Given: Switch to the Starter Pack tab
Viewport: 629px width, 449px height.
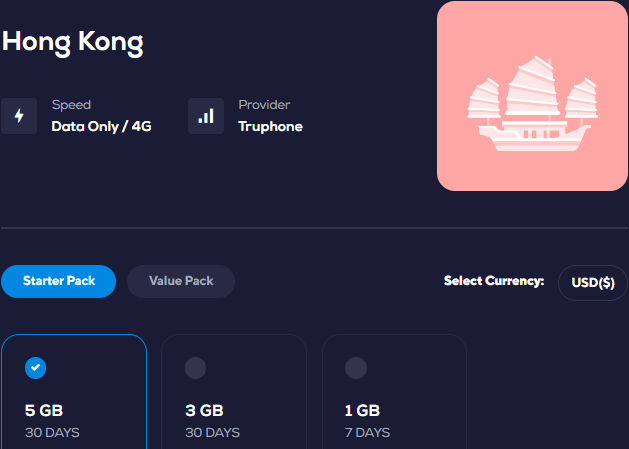Looking at the screenshot, I should click(x=58, y=281).
